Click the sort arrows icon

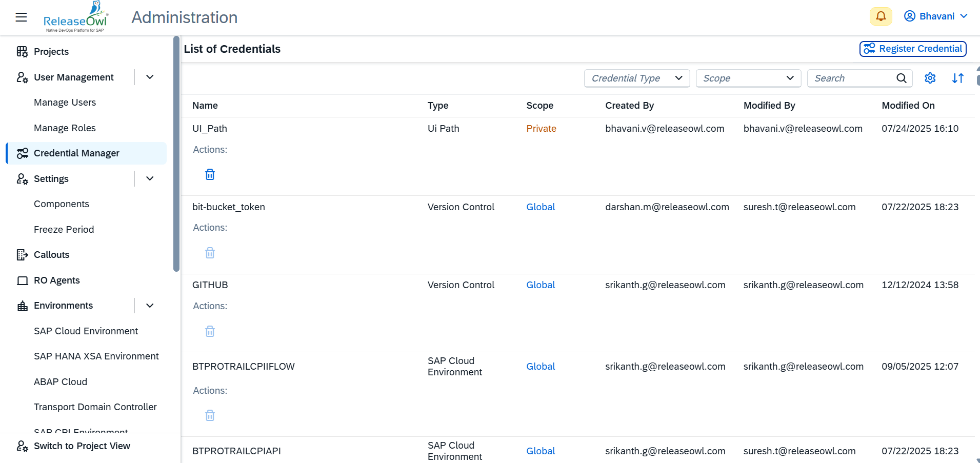pyautogui.click(x=957, y=78)
